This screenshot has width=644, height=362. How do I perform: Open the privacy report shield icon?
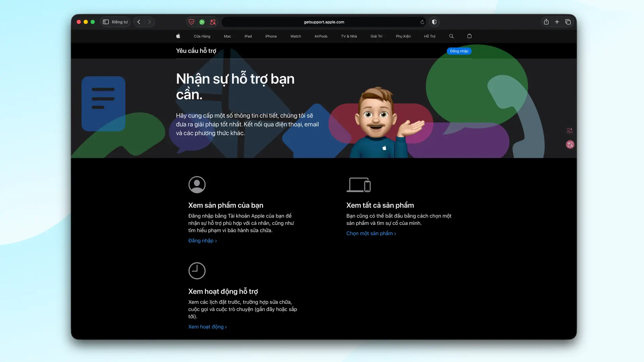pos(434,22)
